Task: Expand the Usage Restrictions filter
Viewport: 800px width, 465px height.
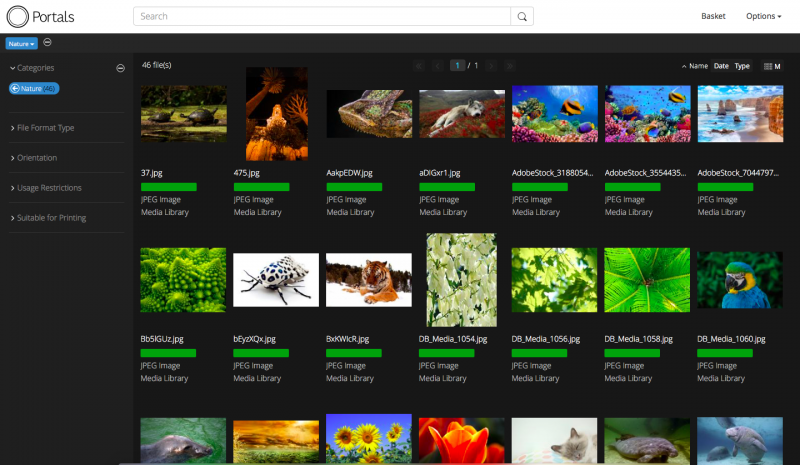Action: click(48, 188)
